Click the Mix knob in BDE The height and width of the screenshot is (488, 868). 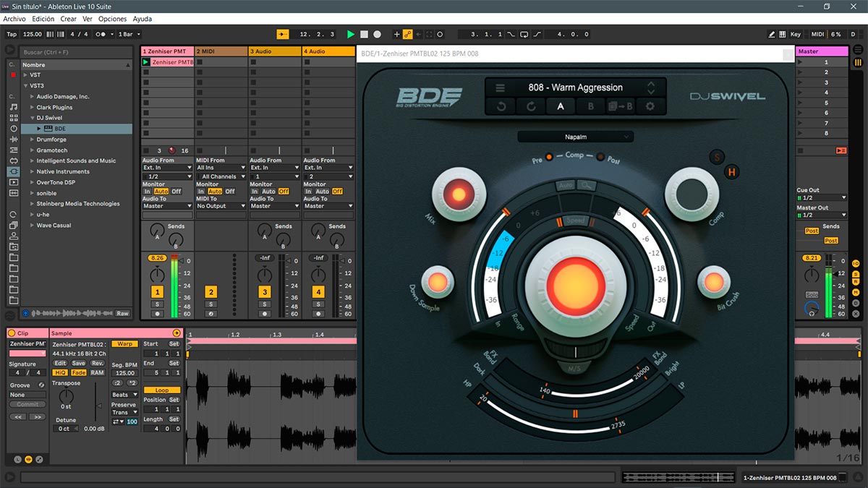tap(458, 194)
